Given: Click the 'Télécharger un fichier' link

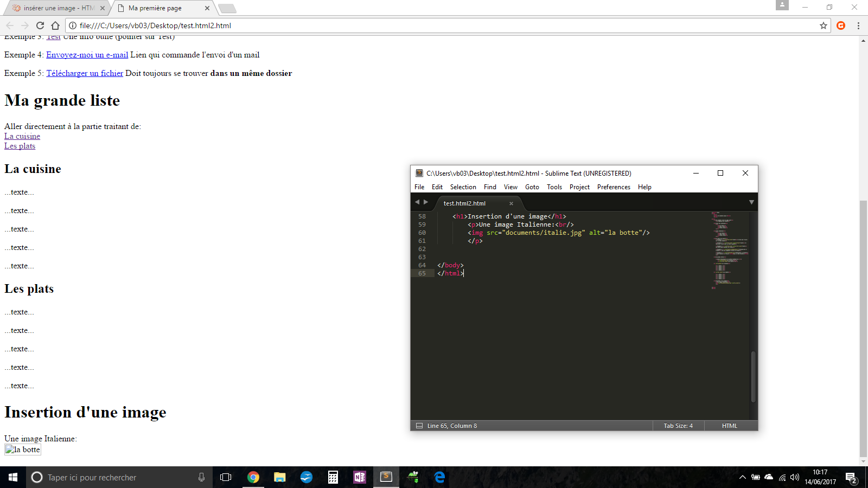Looking at the screenshot, I should (x=85, y=73).
